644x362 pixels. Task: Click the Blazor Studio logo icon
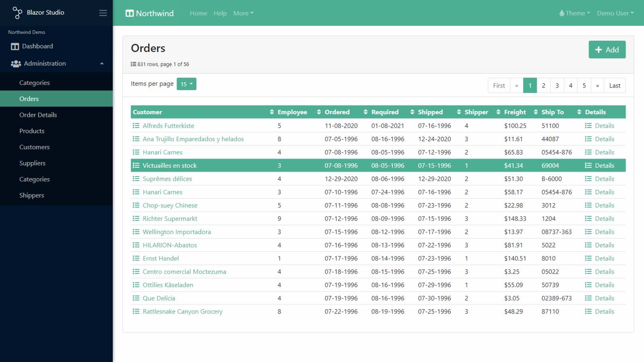(17, 13)
